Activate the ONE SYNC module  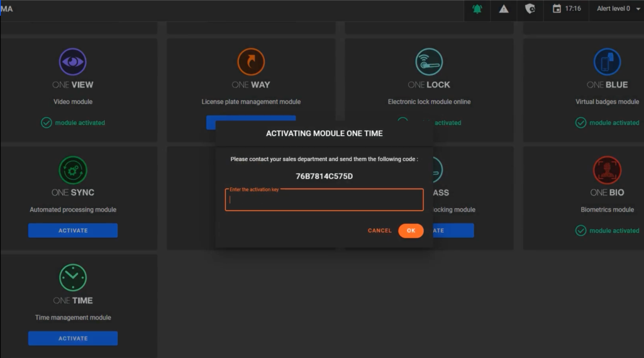73,230
